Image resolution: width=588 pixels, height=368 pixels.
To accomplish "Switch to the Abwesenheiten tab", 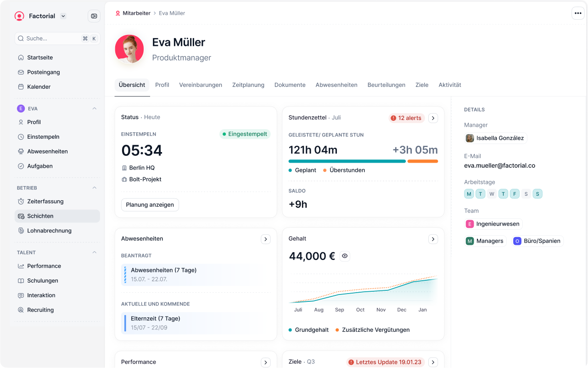I will coord(336,85).
